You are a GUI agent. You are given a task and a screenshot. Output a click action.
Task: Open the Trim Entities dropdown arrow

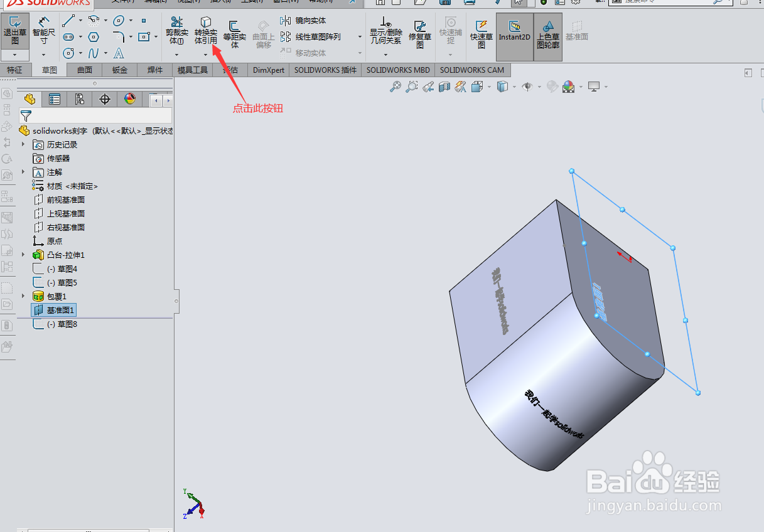176,55
